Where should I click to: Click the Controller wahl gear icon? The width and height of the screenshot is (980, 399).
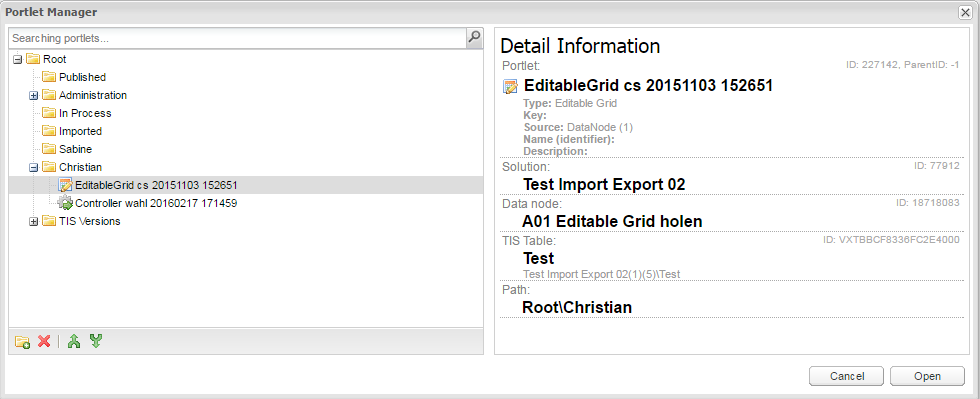65,203
